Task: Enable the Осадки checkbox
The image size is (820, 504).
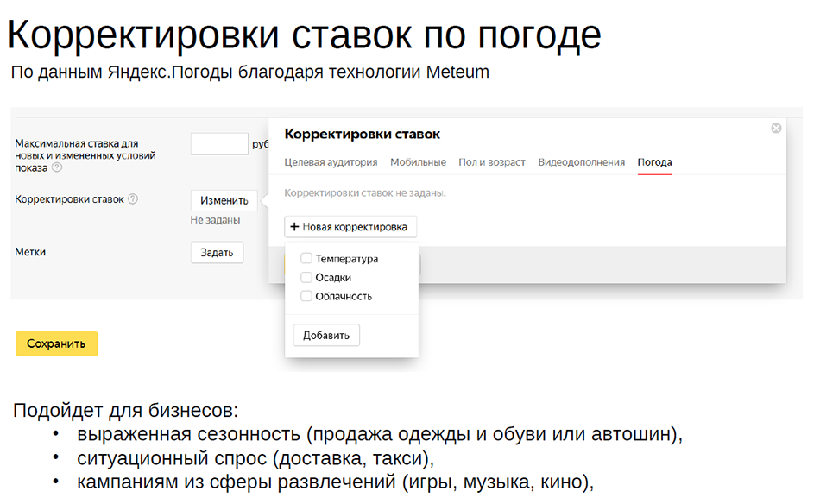Action: click(x=306, y=277)
